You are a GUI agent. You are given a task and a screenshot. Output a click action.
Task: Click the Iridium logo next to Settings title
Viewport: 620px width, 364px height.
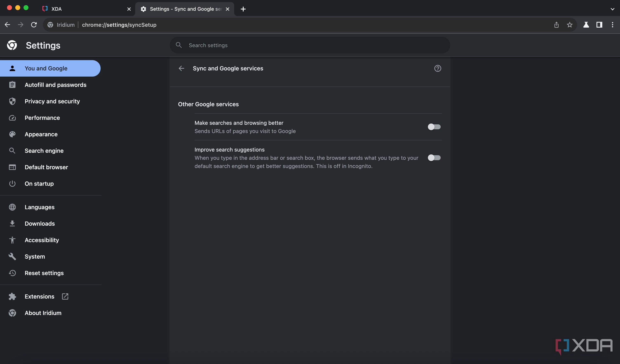pyautogui.click(x=12, y=45)
